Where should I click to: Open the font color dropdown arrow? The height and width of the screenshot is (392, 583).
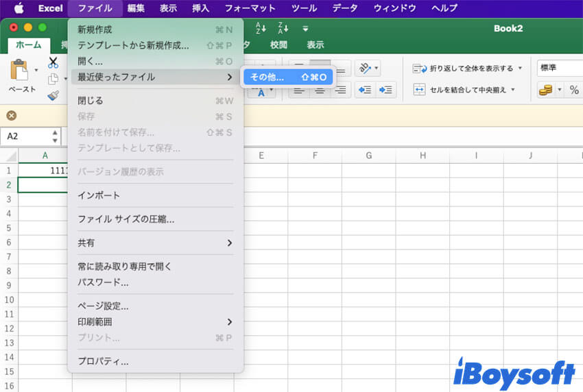(x=272, y=90)
